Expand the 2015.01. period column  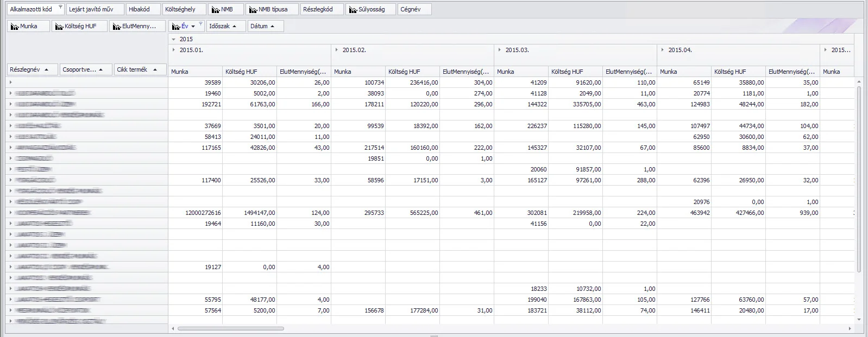(x=174, y=50)
